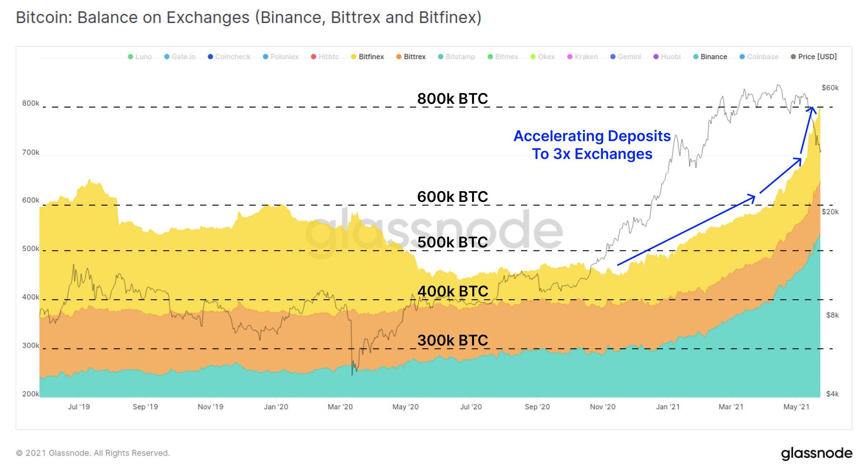Click the glassnode logo bottom right
This screenshot has height=466, width=868.
click(816, 453)
